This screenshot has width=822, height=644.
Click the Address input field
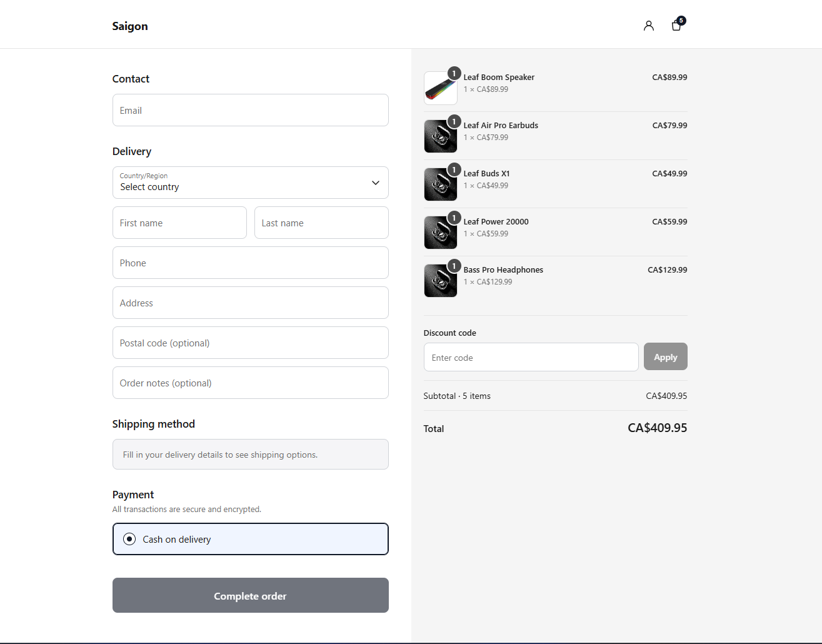click(x=250, y=303)
